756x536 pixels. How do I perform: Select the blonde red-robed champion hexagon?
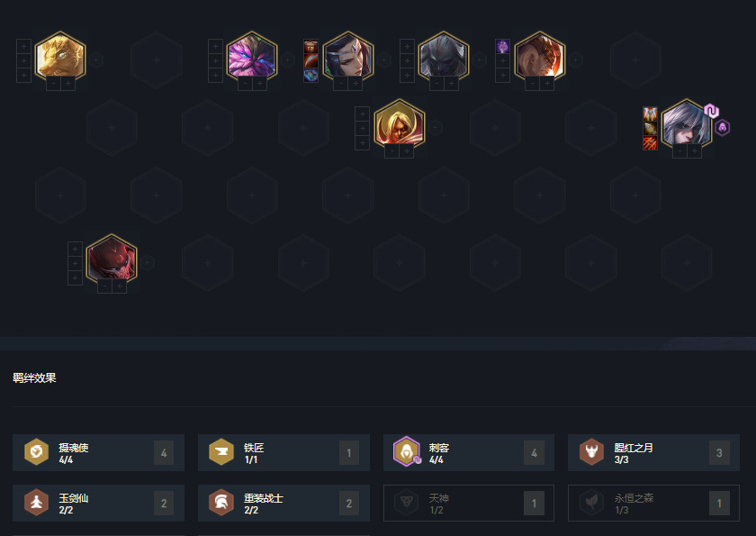coord(400,124)
